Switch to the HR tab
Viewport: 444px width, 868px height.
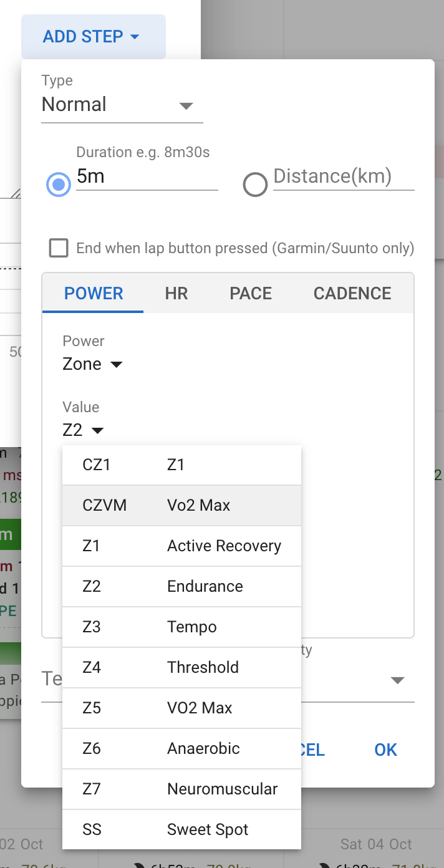pos(176,294)
